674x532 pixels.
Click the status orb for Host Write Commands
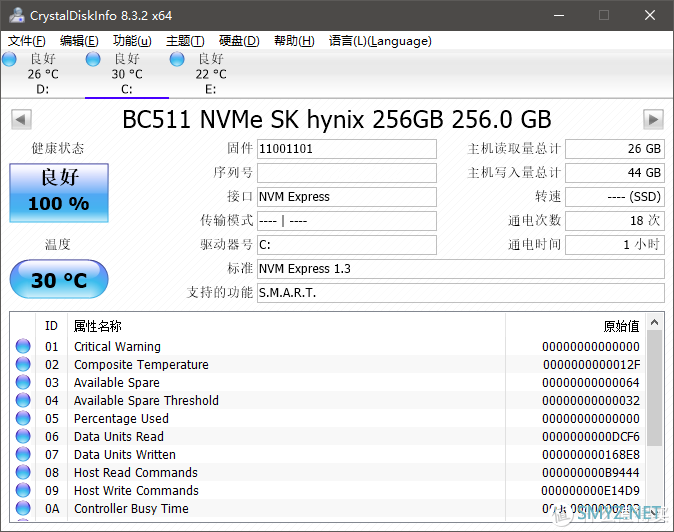(23, 490)
